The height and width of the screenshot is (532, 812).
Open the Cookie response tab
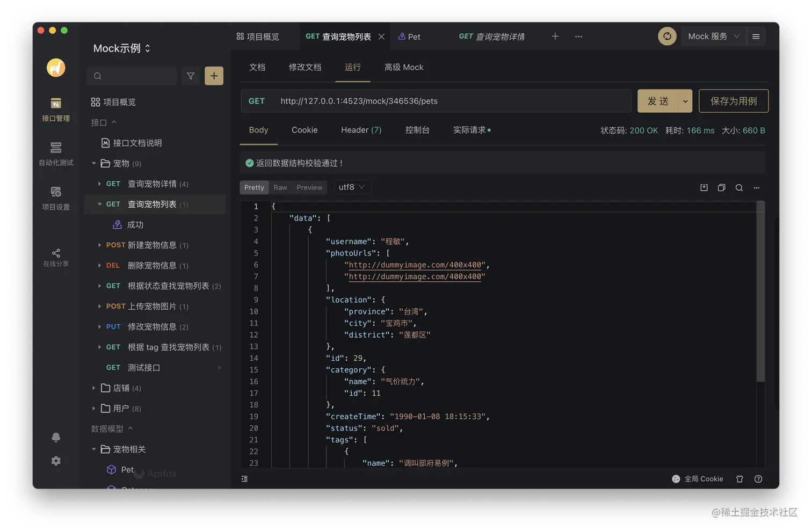[305, 130]
